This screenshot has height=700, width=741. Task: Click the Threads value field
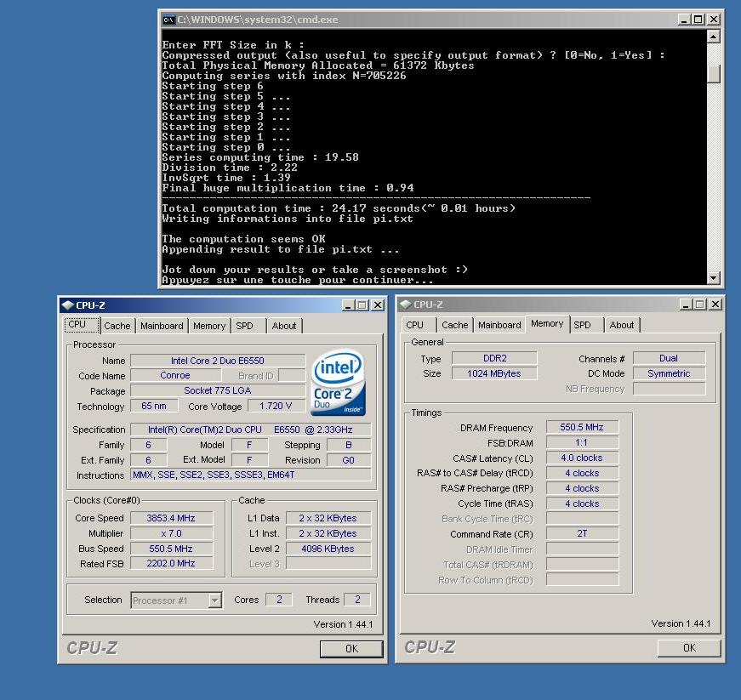357,600
